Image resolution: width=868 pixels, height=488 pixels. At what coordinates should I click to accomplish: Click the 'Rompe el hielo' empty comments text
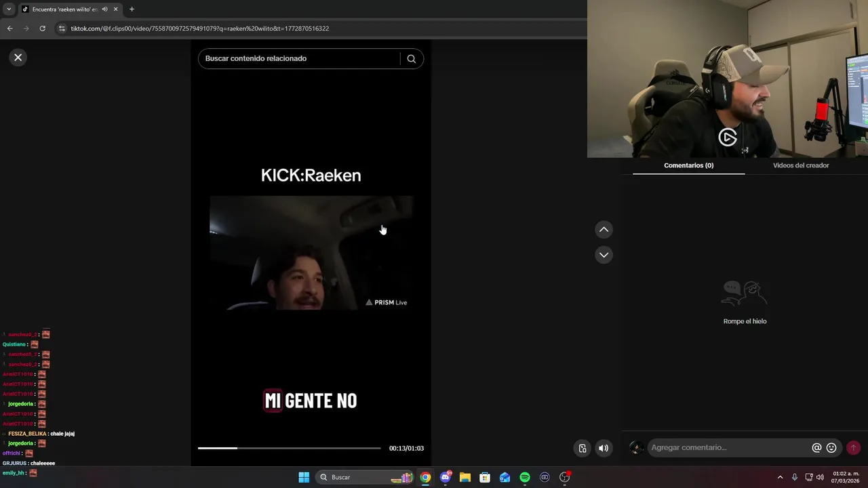745,321
